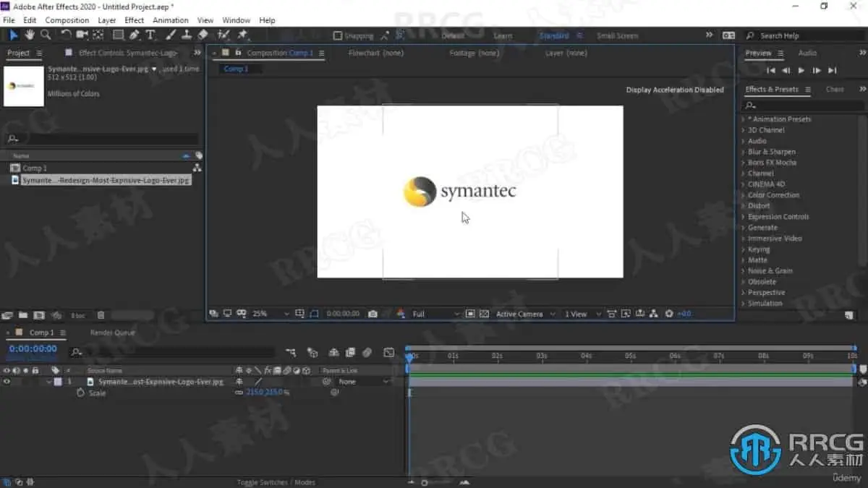Go to first frame in Preview

771,70
